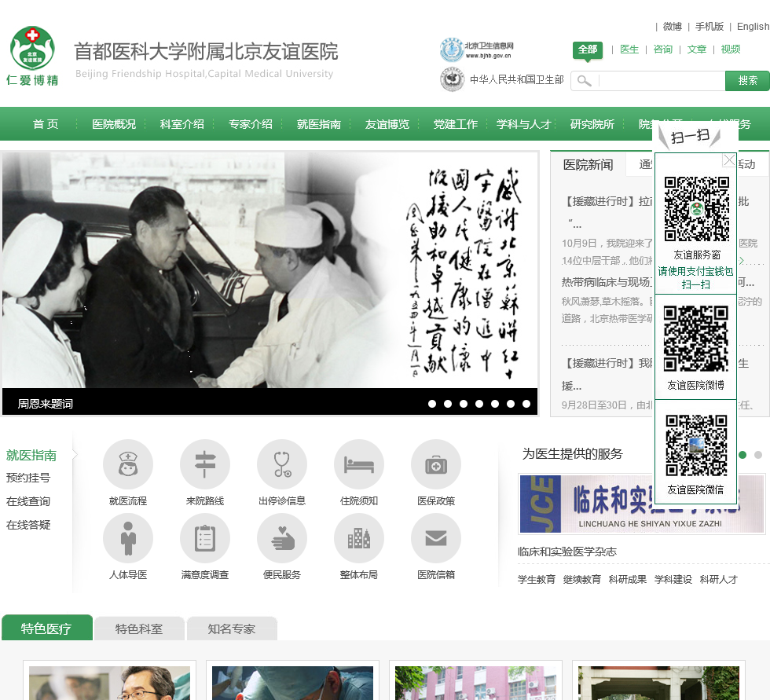Open the 研究院所 navigation menu
Image resolution: width=770 pixels, height=700 pixels.
(592, 124)
